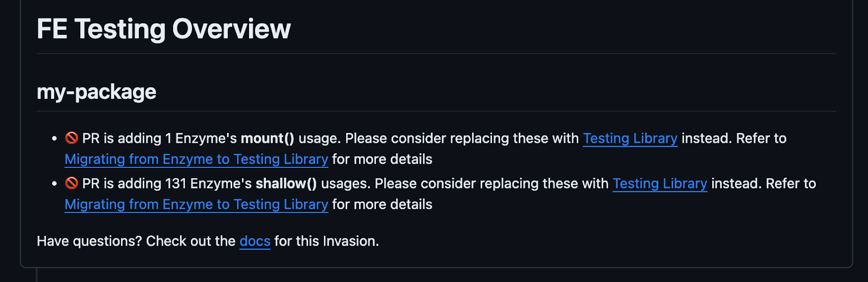868x282 pixels.
Task: Click the bullet marker of the mount() item
Action: (54, 139)
